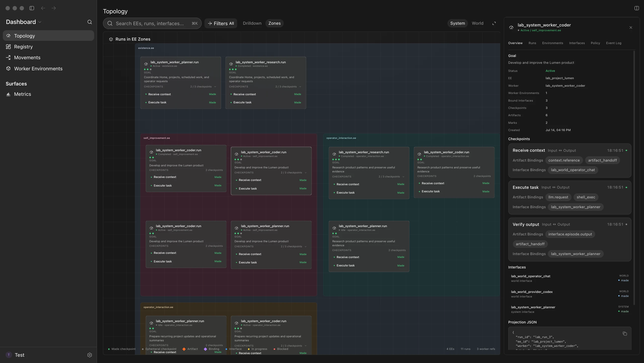
Task: Expand checkpoints on self_improvement planner run
Action: (306, 247)
